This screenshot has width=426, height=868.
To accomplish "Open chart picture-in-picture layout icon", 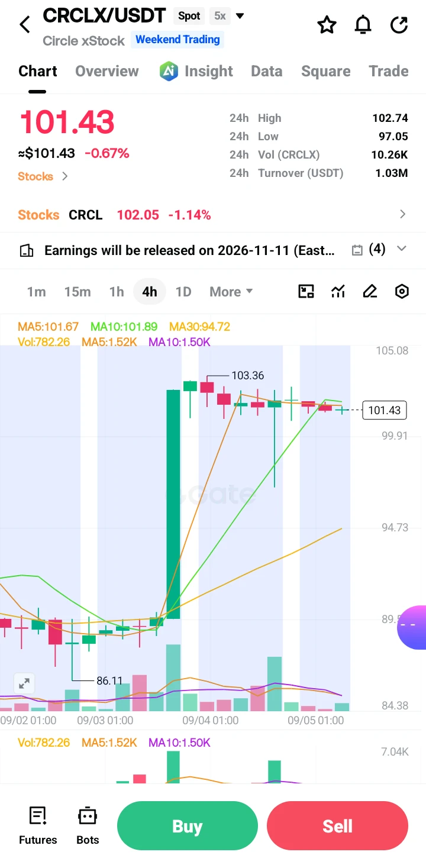I will (306, 291).
